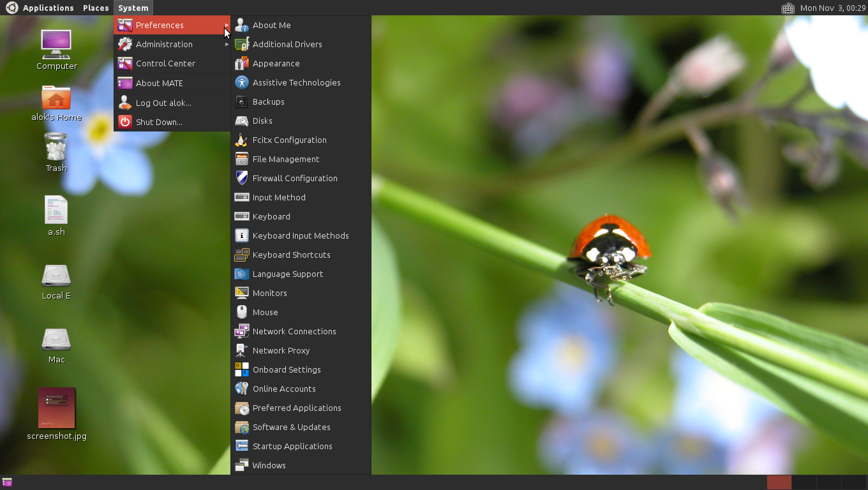Open the Places menu
Image resolution: width=868 pixels, height=490 pixels.
click(96, 8)
